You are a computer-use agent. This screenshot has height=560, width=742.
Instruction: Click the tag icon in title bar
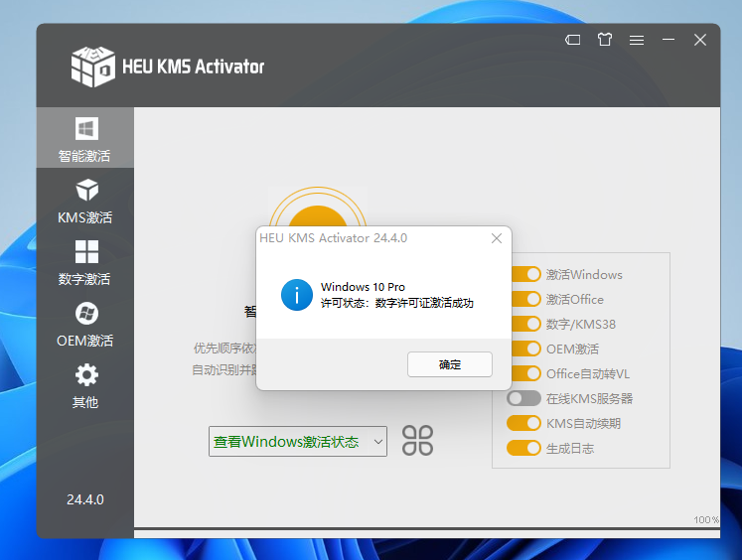coord(572,40)
